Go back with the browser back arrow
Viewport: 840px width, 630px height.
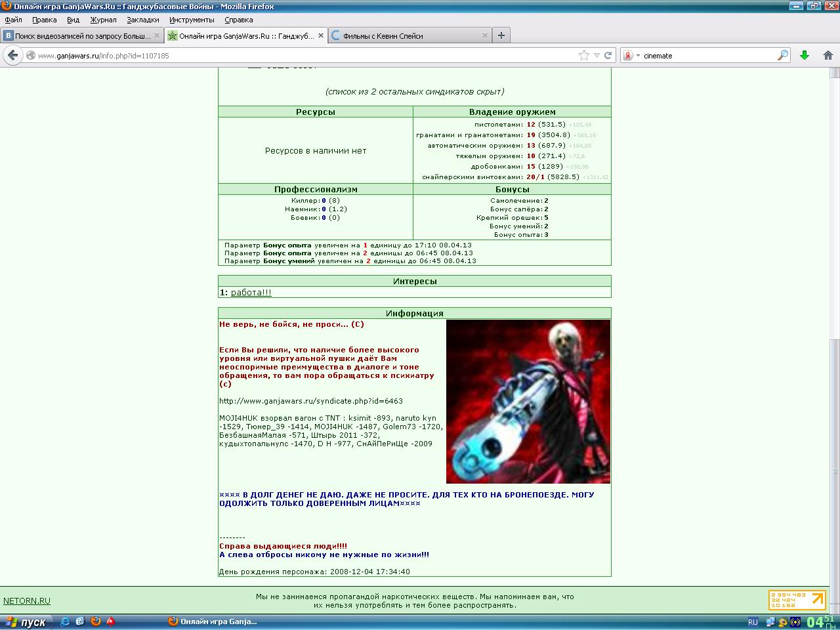pyautogui.click(x=12, y=56)
